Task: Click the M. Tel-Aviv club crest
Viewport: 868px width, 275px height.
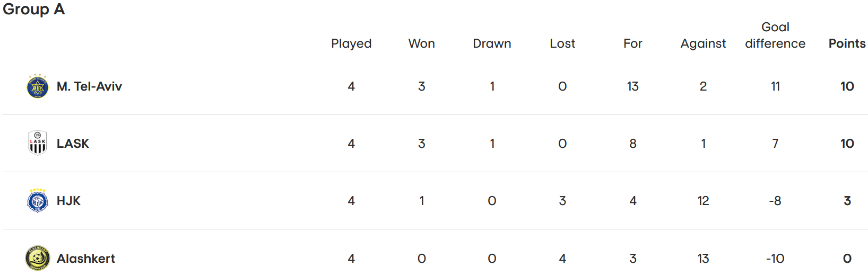Action: coord(38,86)
